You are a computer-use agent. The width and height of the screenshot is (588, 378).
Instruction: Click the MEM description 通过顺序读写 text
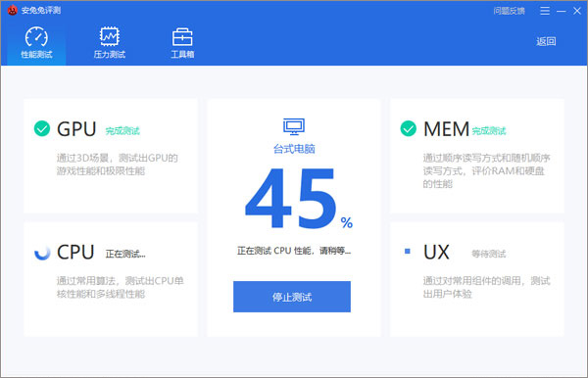pyautogui.click(x=486, y=170)
